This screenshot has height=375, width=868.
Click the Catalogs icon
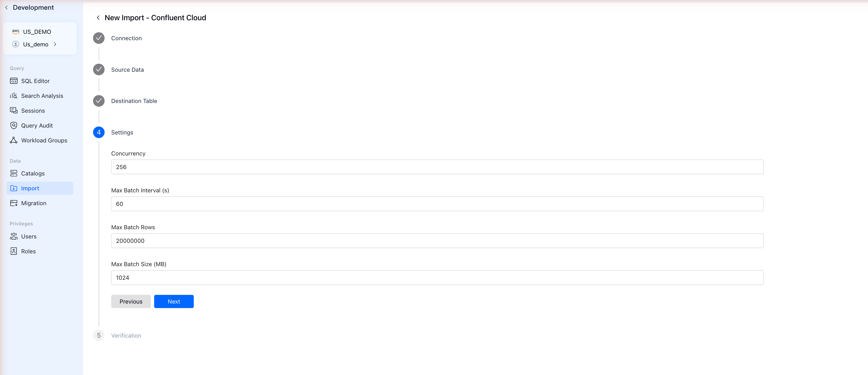coord(14,173)
